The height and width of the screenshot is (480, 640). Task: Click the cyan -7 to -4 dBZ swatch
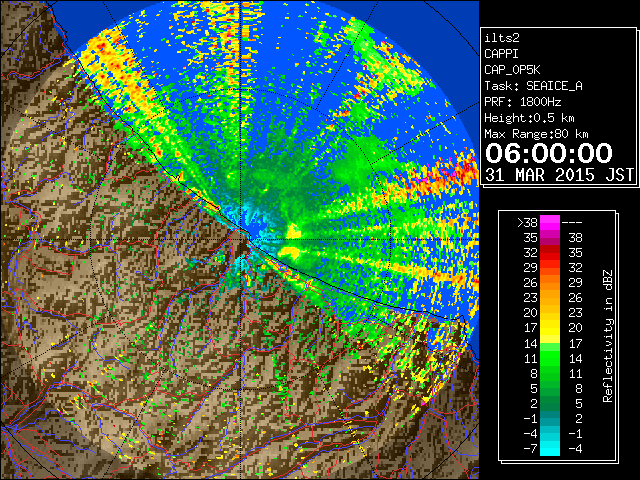pyautogui.click(x=550, y=448)
